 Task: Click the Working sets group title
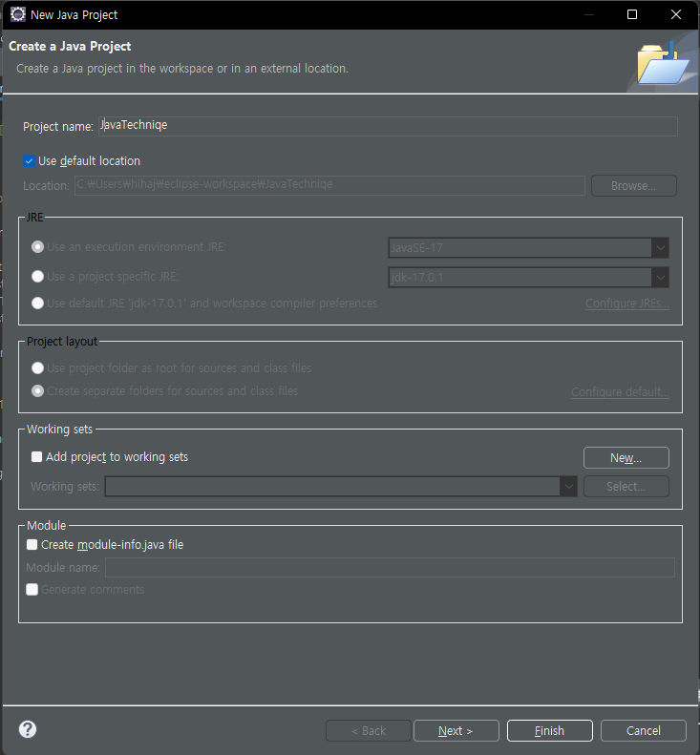[x=60, y=429]
